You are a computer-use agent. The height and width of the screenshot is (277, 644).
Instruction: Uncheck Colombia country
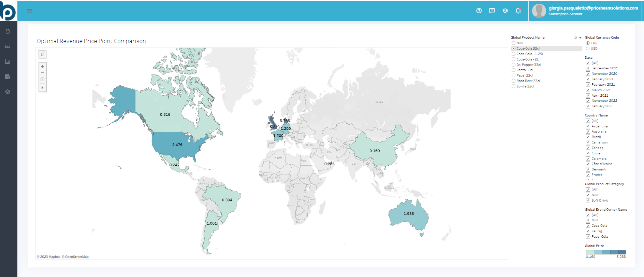click(x=588, y=159)
